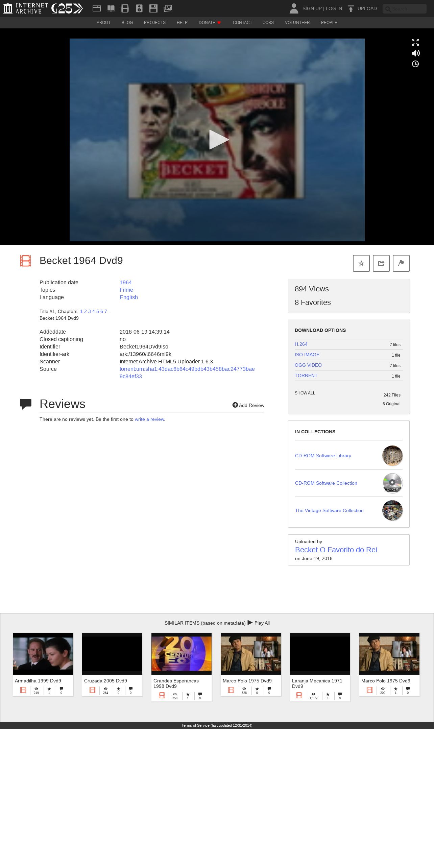Image resolution: width=434 pixels, height=868 pixels.
Task: Click the 1964 publication date link
Action: 126,282
